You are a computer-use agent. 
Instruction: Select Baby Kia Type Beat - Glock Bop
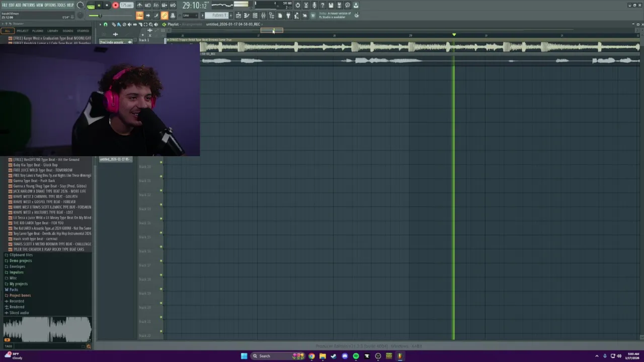point(35,165)
